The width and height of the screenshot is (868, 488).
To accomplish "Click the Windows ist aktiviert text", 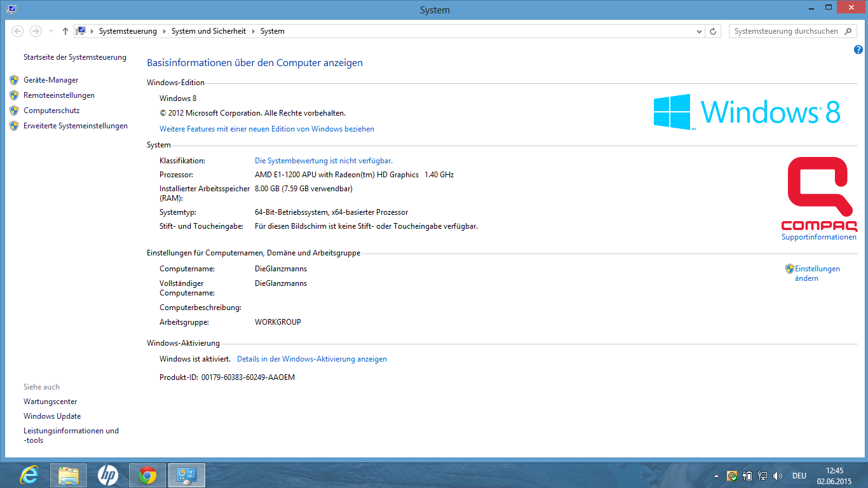I will pyautogui.click(x=195, y=359).
